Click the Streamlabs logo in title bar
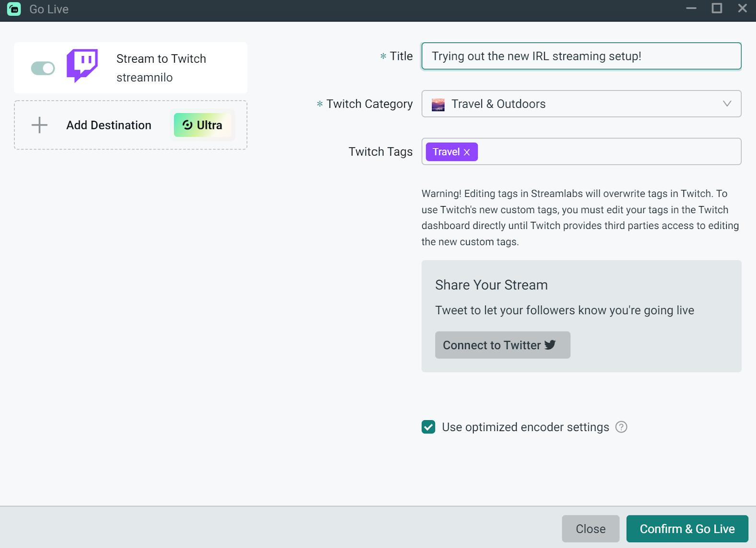This screenshot has height=548, width=756. pos(14,9)
